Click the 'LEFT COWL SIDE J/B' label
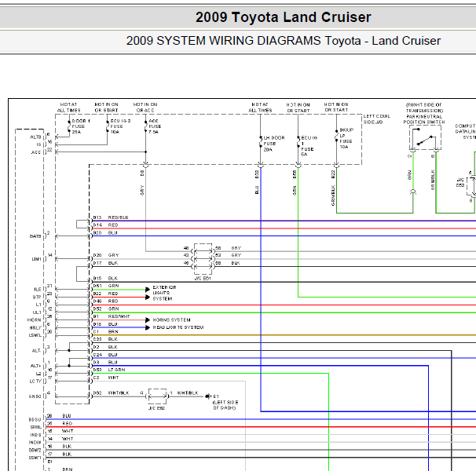476x471 pixels. point(376,119)
